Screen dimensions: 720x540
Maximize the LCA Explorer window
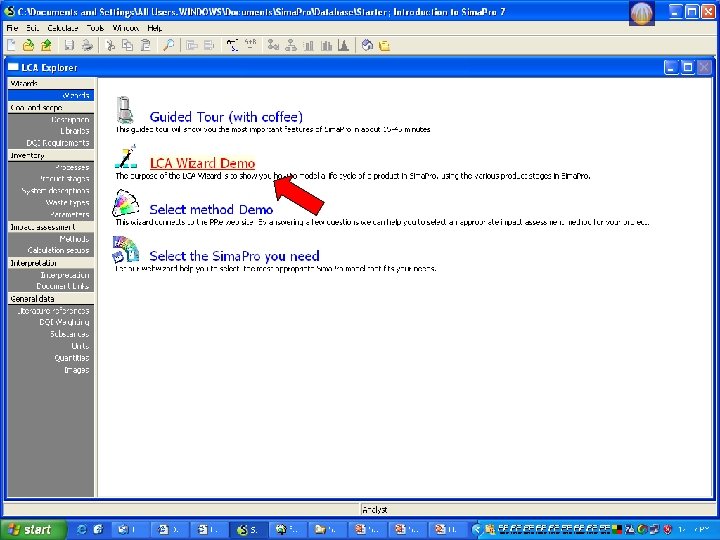pyautogui.click(x=687, y=68)
